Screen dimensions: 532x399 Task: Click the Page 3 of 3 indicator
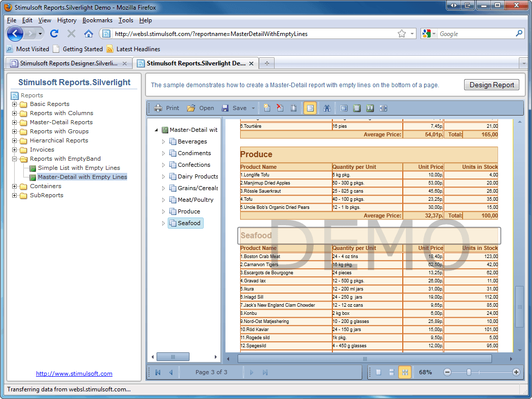(211, 372)
